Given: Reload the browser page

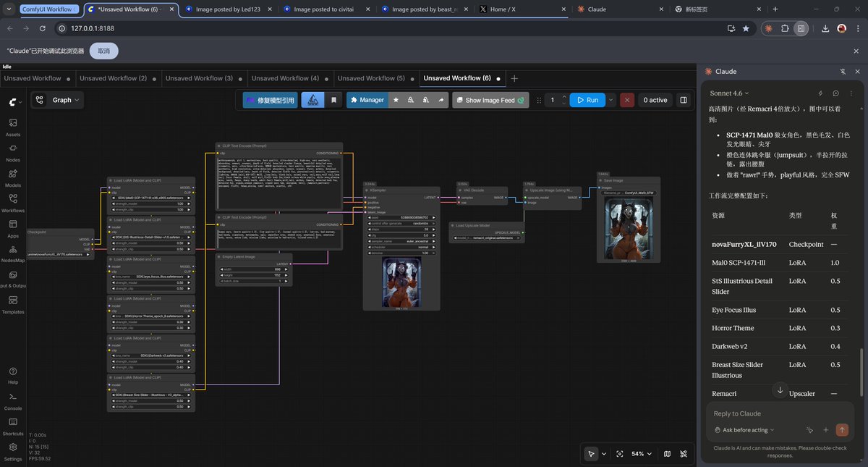Looking at the screenshot, I should pos(43,28).
